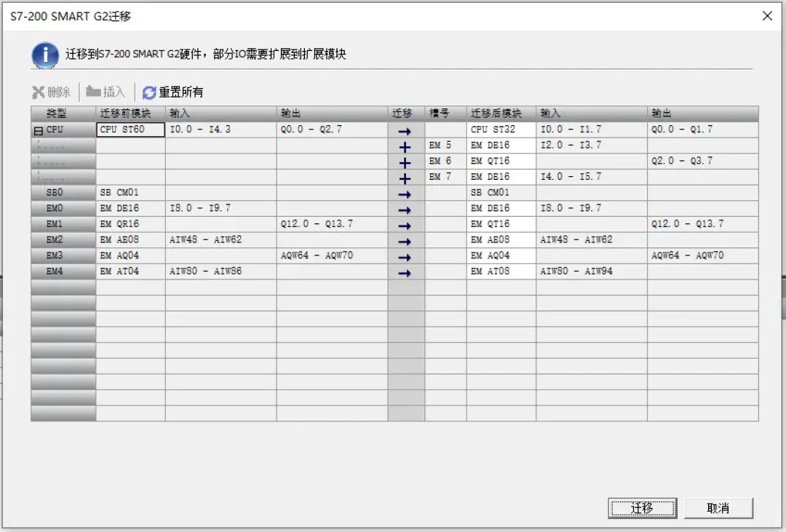Collapse the CPU row expander
Image resolution: width=786 pixels, height=532 pixels.
coord(38,131)
